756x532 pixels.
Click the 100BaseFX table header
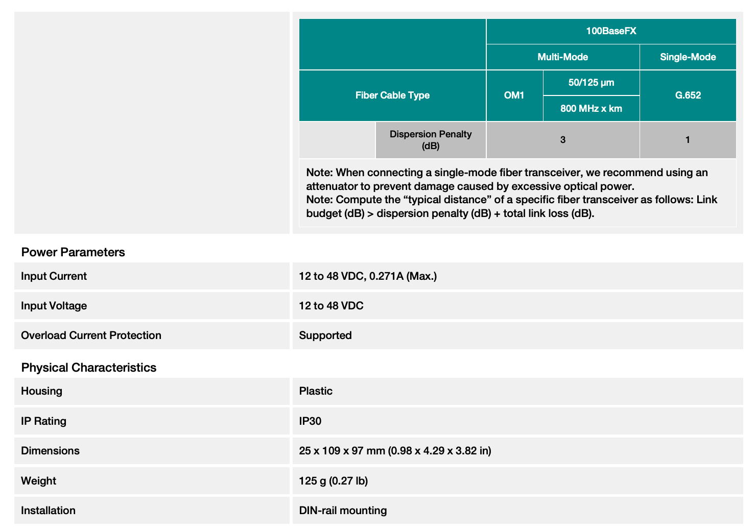tap(611, 31)
